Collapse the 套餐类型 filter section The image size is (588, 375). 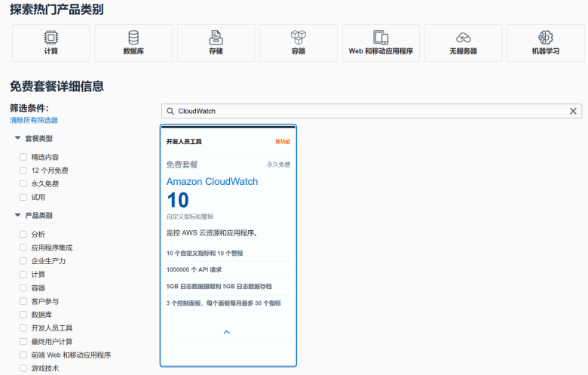[17, 138]
